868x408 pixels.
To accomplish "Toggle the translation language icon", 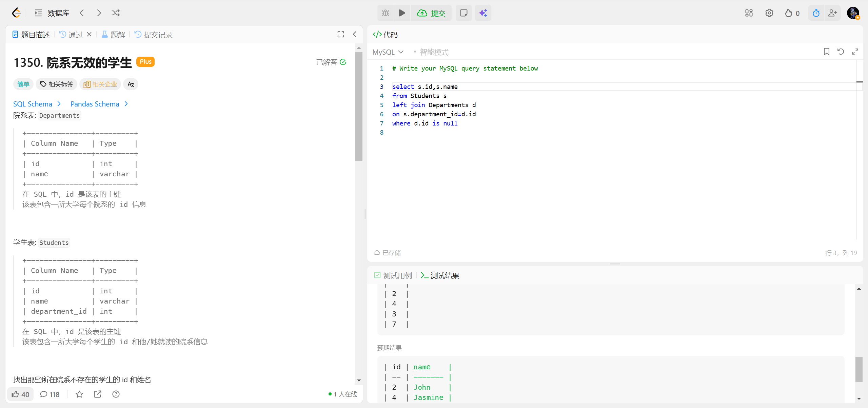I will tap(131, 84).
